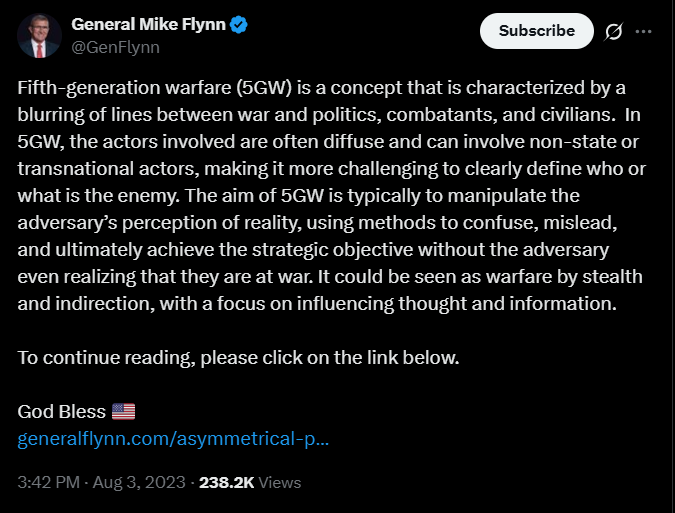Open General Mike Flynn's profile picture
Screen dimensions: 675x513
[39, 35]
